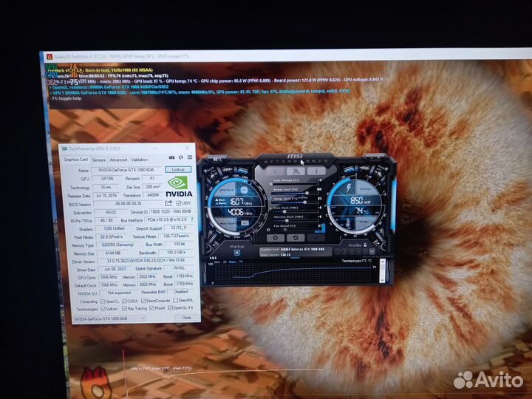Toggle the CUDA checkbox
Viewport: 532px width, 399px height.
coord(124,301)
